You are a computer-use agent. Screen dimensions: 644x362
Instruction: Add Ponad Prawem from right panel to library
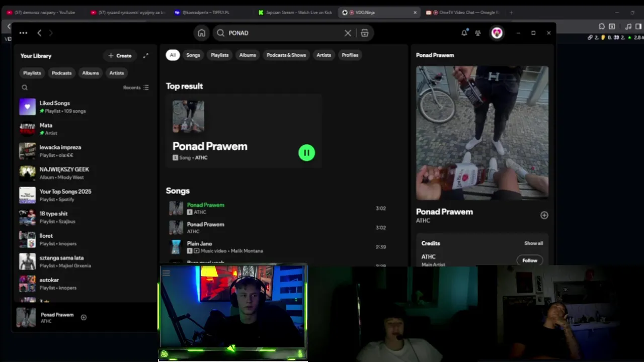(544, 215)
